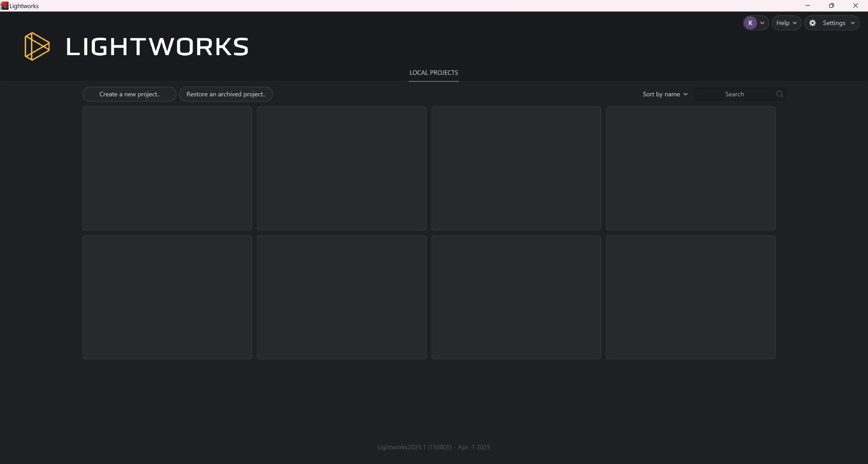
Task: Restore down the Lightworks window
Action: [831, 5]
